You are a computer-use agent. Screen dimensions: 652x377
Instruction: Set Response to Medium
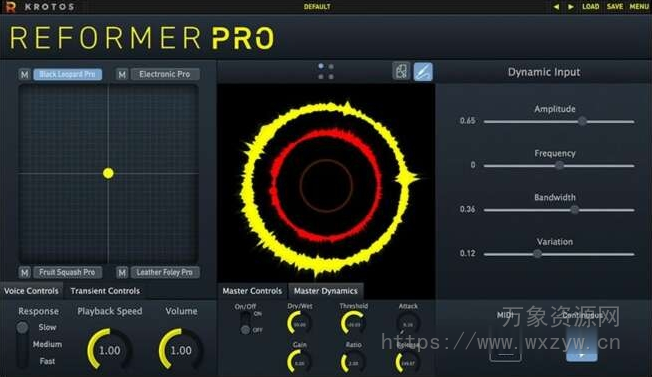point(47,345)
